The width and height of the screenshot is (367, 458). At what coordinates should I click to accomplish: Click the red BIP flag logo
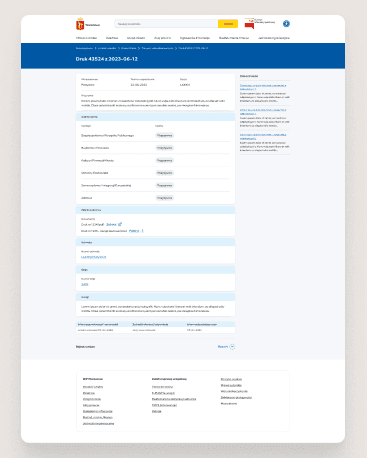click(x=249, y=24)
